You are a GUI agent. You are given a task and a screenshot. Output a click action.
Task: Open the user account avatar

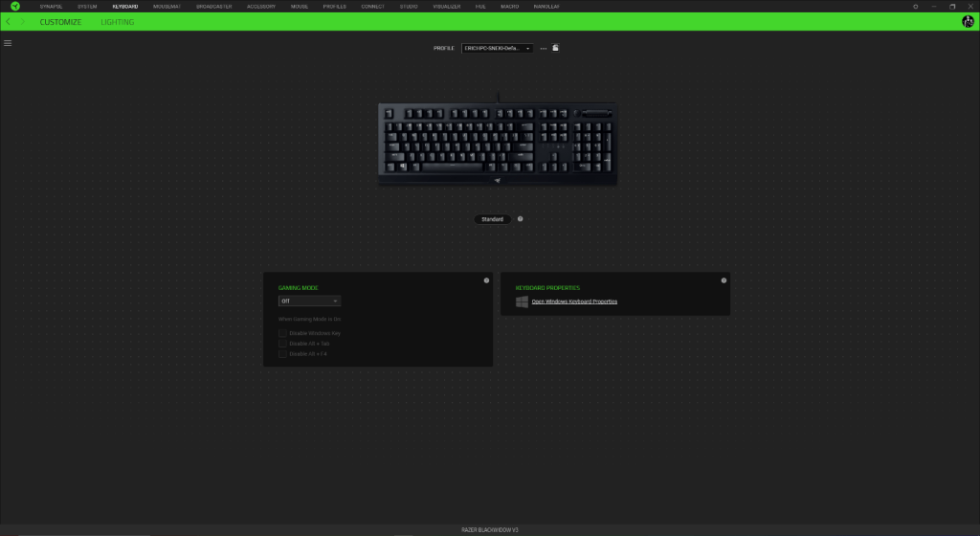tap(968, 22)
